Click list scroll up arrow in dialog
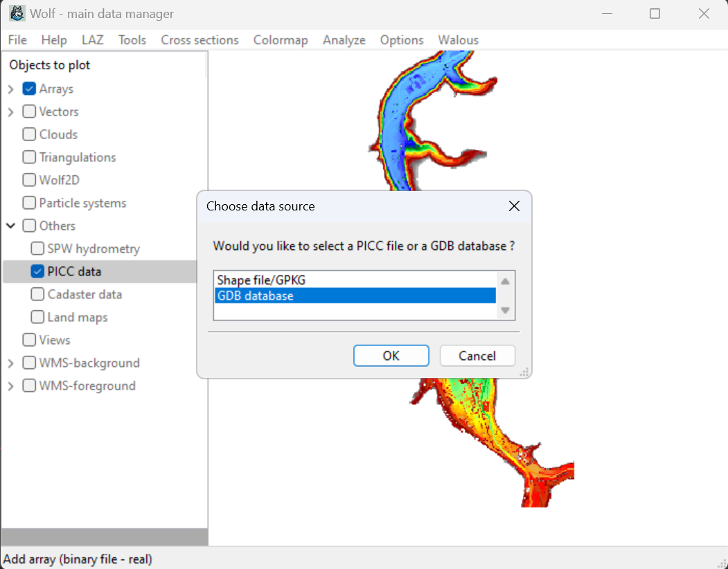The height and width of the screenshot is (569, 728). point(506,281)
